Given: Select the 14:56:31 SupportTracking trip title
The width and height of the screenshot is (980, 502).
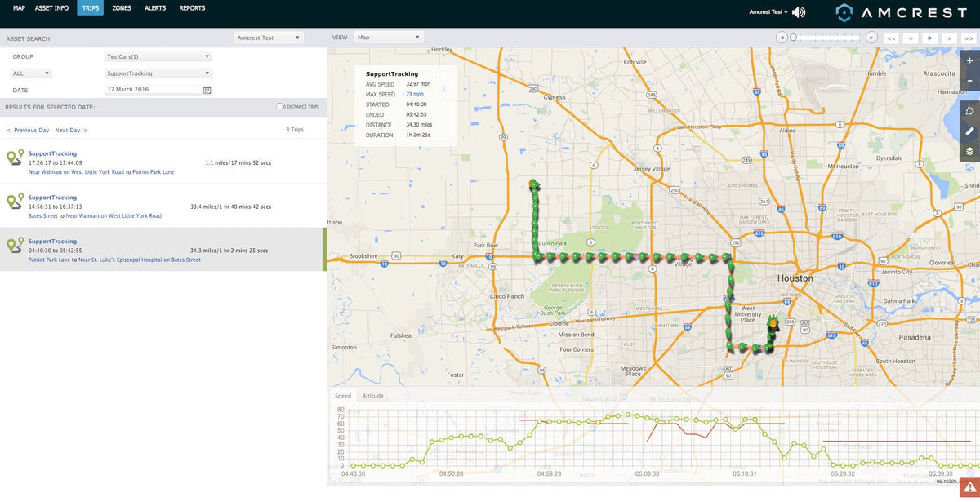Looking at the screenshot, I should pyautogui.click(x=52, y=198).
